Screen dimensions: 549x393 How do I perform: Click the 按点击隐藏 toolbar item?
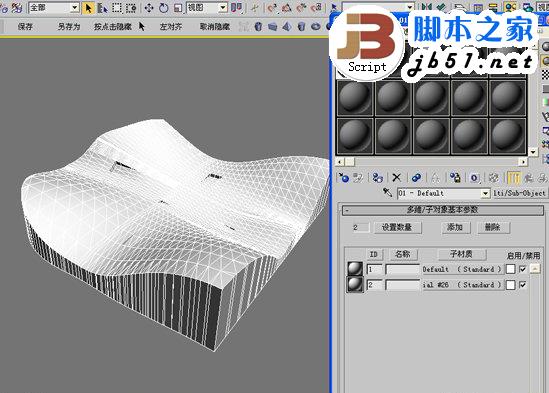coord(113,26)
